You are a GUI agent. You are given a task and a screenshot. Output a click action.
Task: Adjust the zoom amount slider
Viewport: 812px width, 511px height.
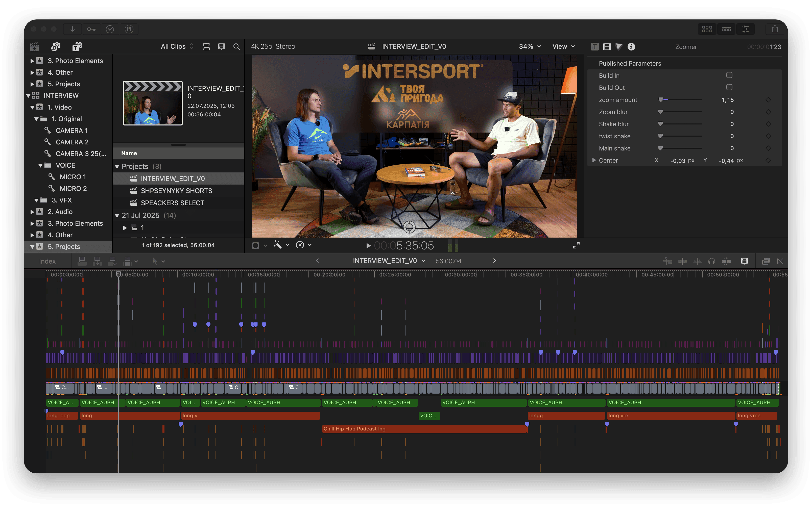(x=661, y=100)
